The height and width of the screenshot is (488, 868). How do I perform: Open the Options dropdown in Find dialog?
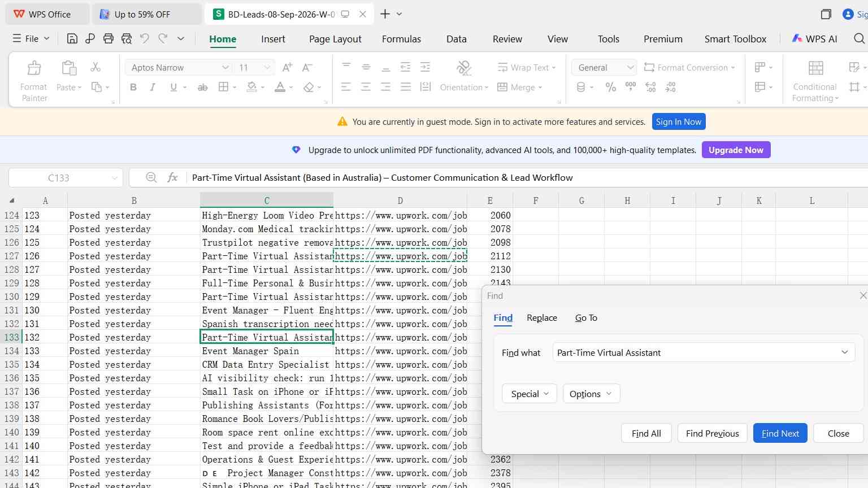[x=591, y=394]
